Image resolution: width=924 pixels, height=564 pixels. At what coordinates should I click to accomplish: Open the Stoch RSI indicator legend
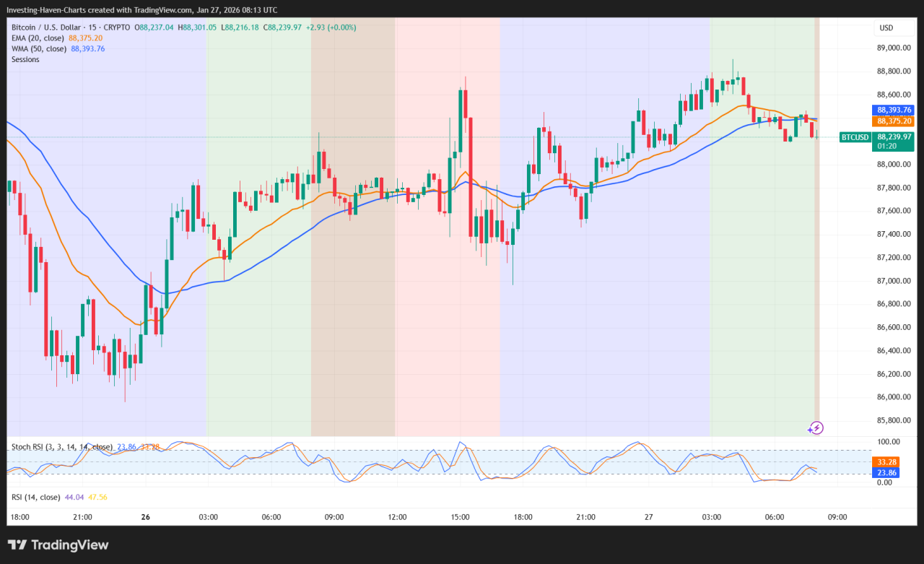61,447
